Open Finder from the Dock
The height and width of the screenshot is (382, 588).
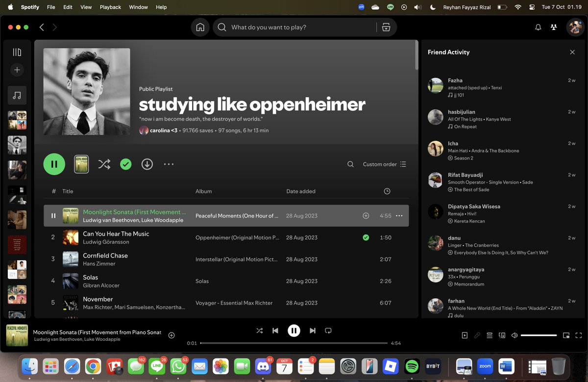tap(30, 366)
